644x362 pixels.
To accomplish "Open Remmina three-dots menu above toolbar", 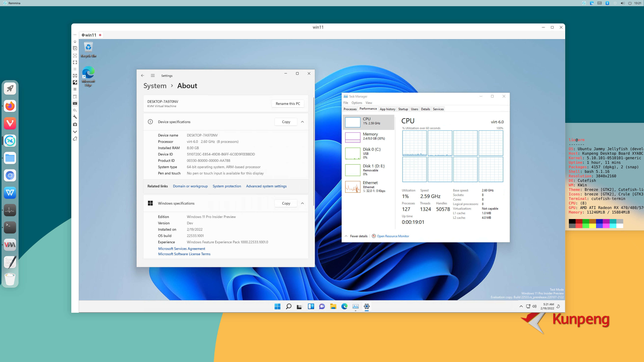I will point(75,35).
